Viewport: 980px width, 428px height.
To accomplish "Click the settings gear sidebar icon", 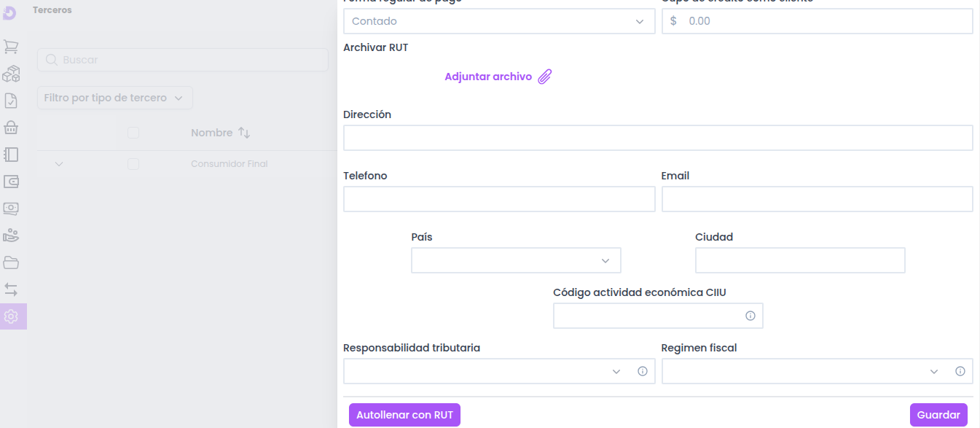I will tap(11, 316).
